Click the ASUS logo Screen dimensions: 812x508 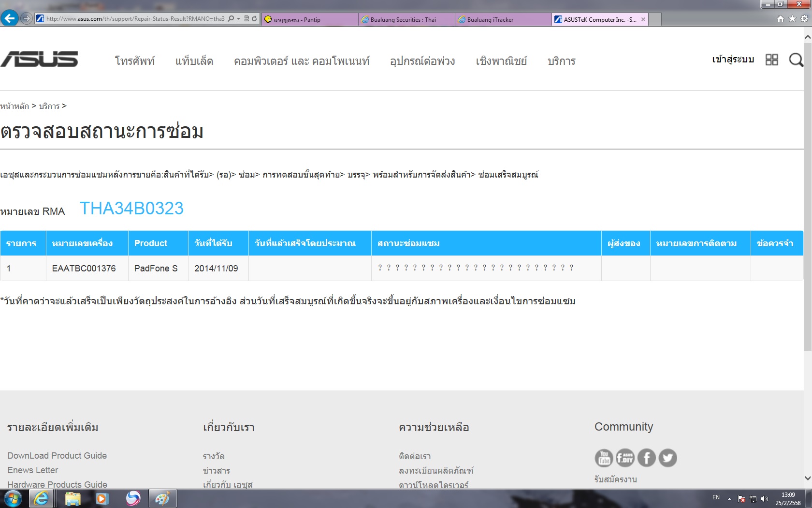click(x=39, y=59)
